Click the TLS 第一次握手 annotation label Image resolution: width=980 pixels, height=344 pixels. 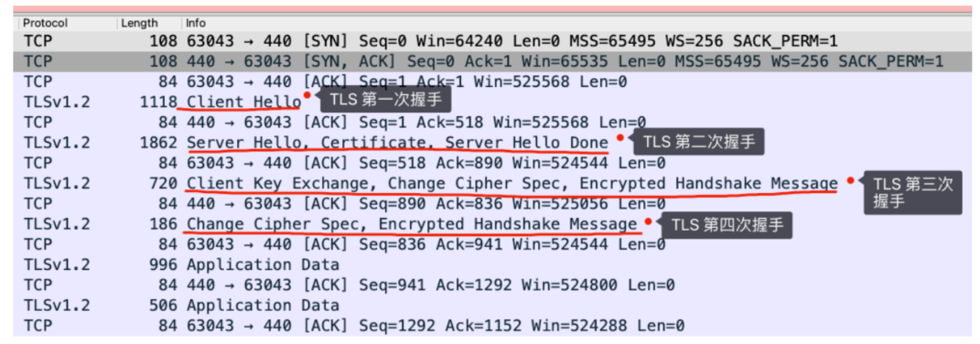click(x=385, y=99)
